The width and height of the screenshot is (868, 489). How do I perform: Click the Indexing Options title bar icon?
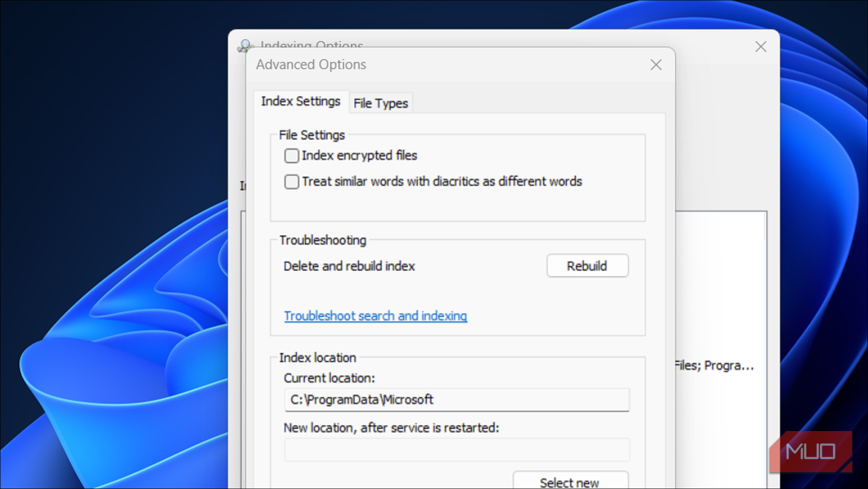[244, 46]
